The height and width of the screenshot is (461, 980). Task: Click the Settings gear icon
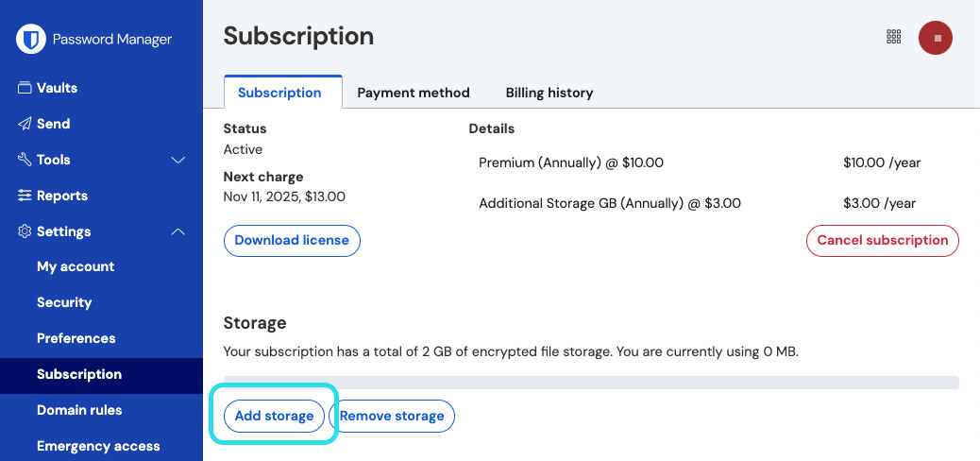25,231
